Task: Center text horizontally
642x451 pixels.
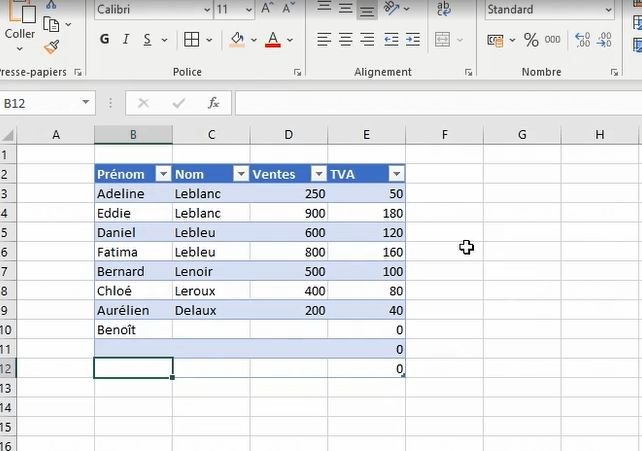Action: pos(346,39)
